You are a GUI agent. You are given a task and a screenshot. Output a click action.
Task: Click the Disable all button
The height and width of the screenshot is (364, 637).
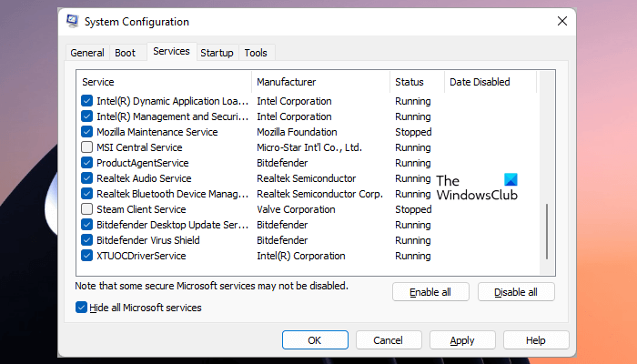pyautogui.click(x=516, y=292)
